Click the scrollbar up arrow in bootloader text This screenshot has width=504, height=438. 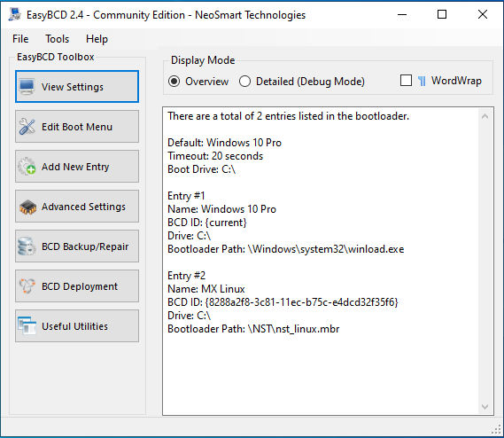pos(485,116)
